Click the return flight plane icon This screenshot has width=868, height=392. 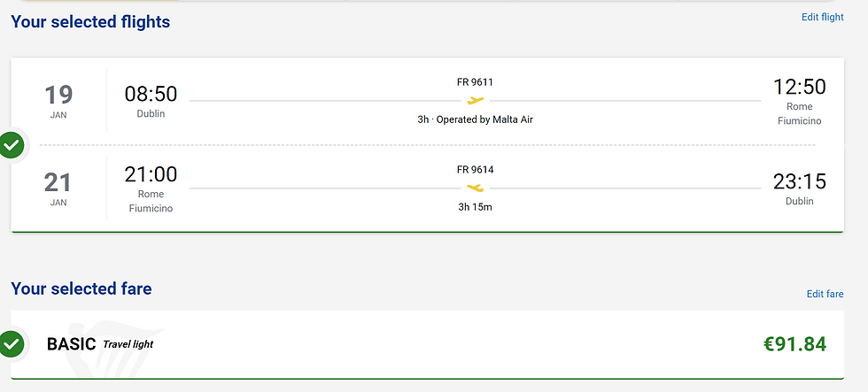click(x=475, y=188)
